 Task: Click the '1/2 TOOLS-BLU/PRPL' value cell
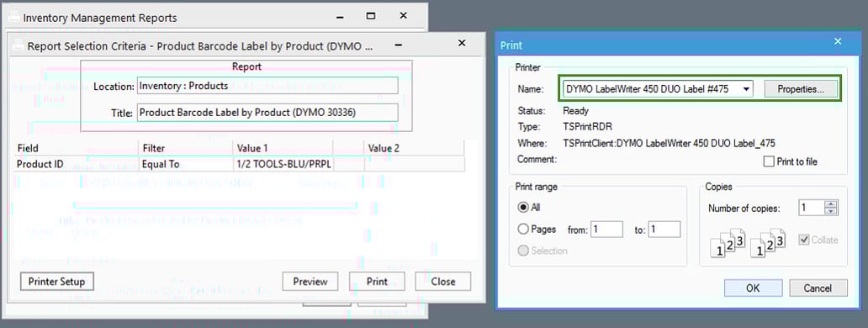[x=283, y=164]
